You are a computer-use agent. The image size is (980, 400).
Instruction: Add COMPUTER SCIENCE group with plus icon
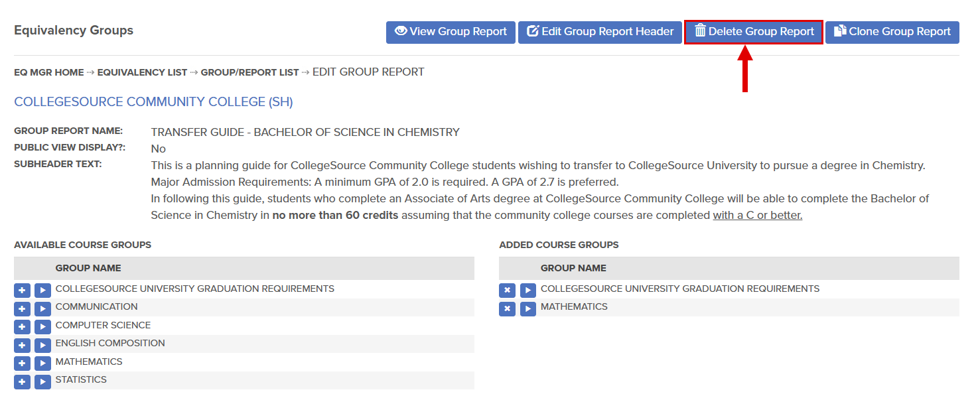click(22, 327)
